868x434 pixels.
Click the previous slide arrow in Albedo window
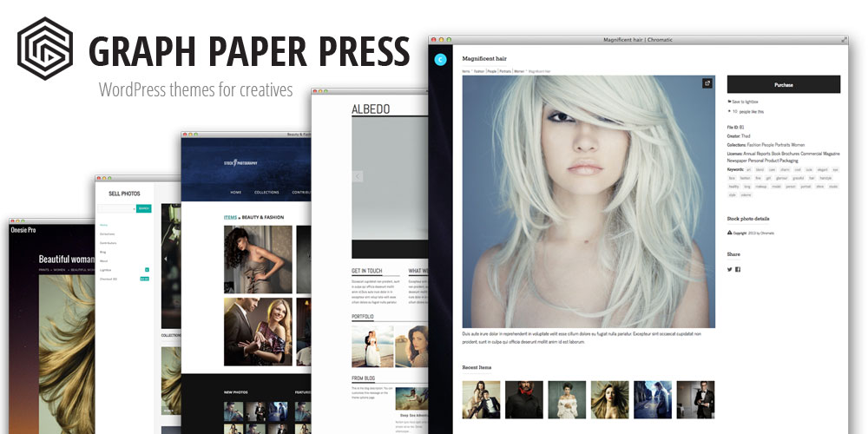pos(358,176)
